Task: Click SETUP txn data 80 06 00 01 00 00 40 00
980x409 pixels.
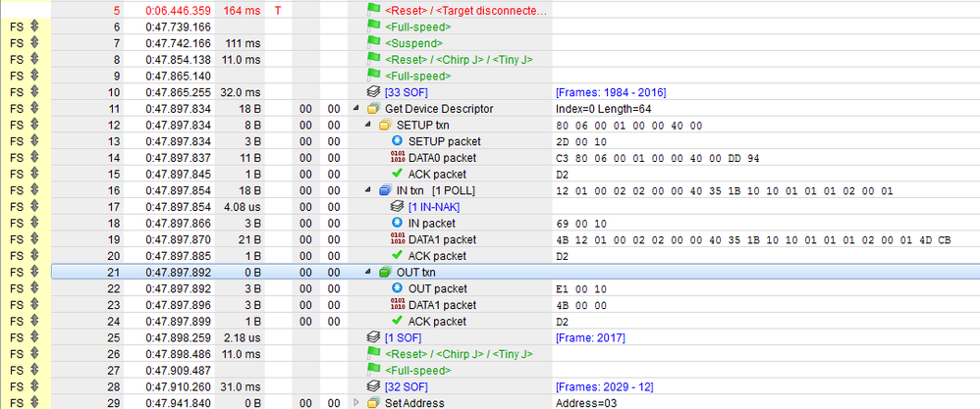Action: coord(629,126)
